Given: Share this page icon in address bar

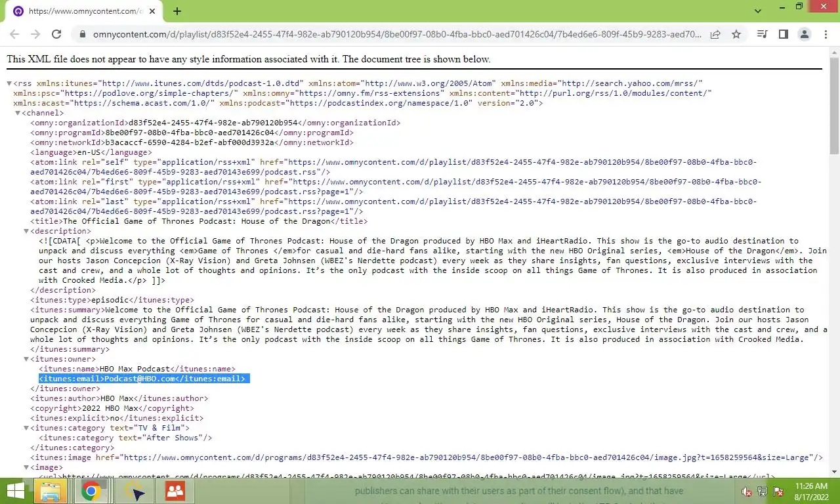Looking at the screenshot, I should [715, 34].
